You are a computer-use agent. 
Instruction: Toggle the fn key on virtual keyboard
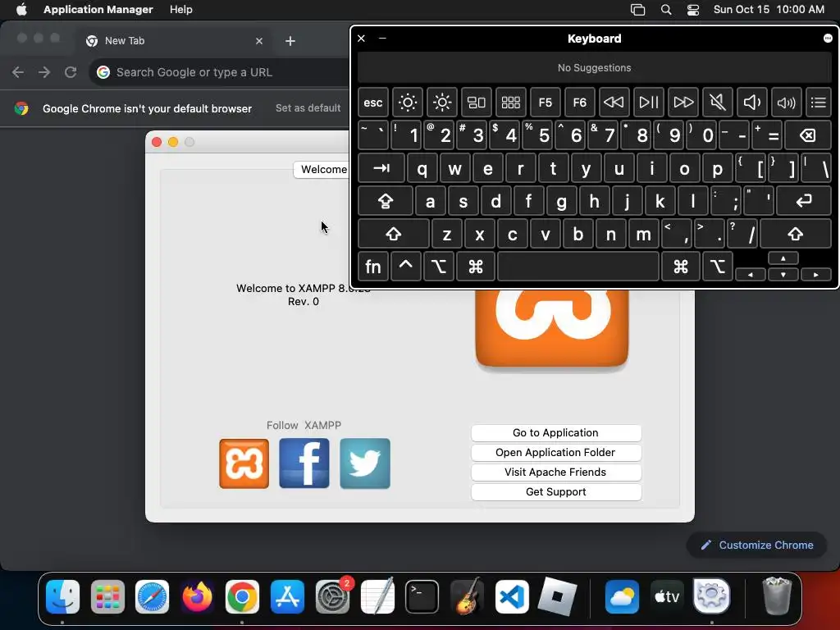373,267
